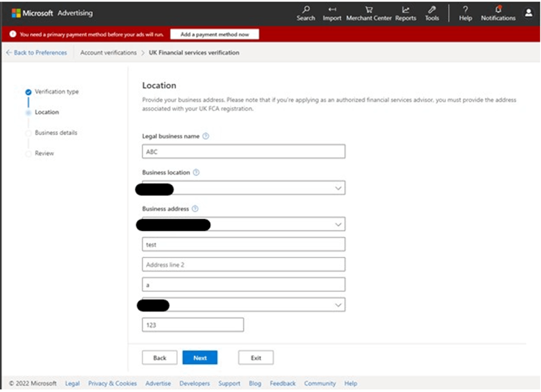Click the Address line 2 field

243,264
